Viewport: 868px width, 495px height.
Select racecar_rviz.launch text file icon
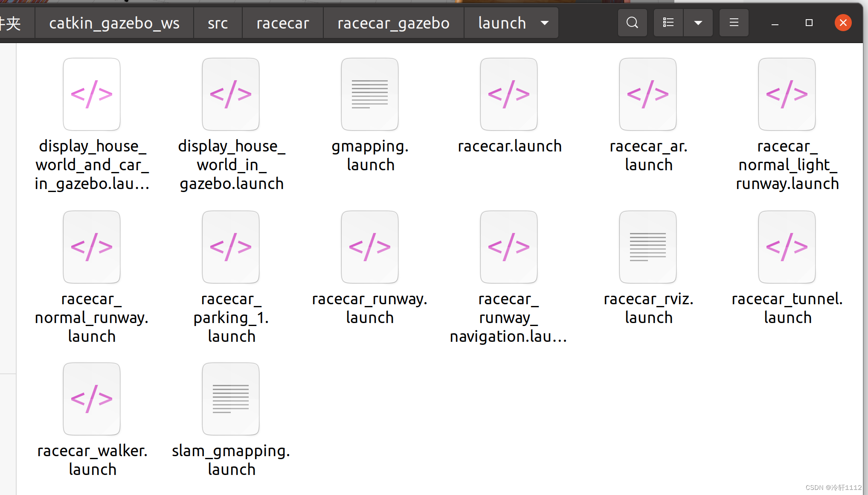point(647,247)
